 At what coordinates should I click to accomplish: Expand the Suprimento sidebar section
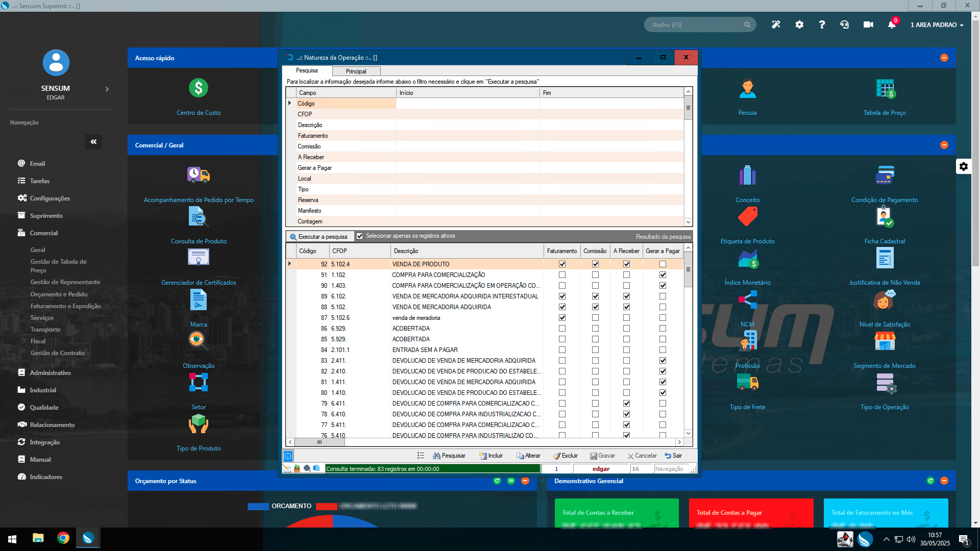pyautogui.click(x=46, y=216)
